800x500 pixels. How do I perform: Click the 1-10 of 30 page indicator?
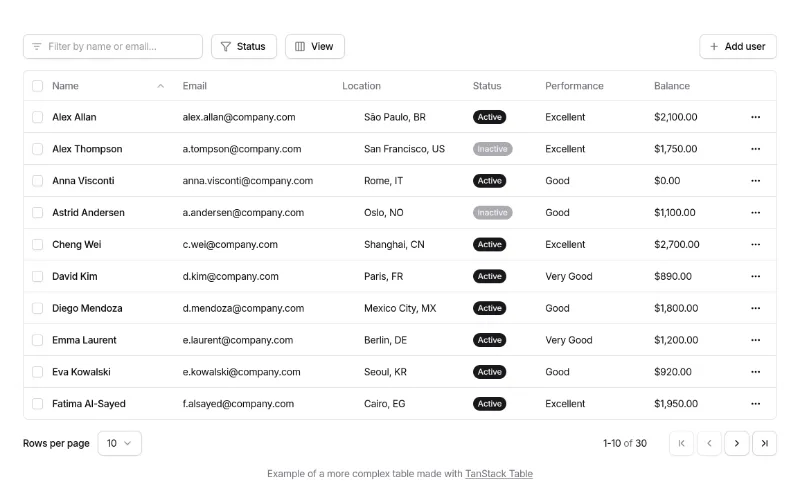624,443
